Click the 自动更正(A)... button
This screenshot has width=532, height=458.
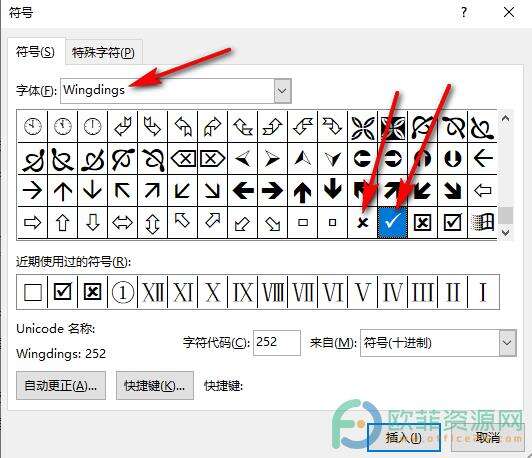pyautogui.click(x=61, y=385)
